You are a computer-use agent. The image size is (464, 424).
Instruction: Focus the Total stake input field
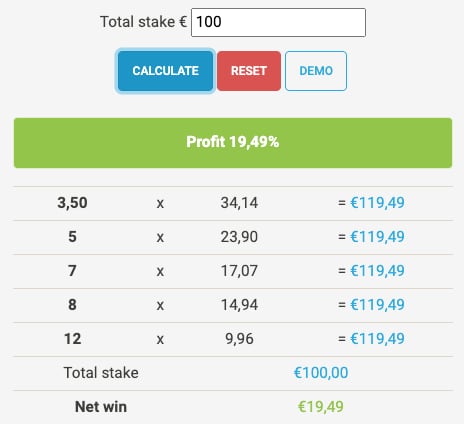(x=278, y=23)
